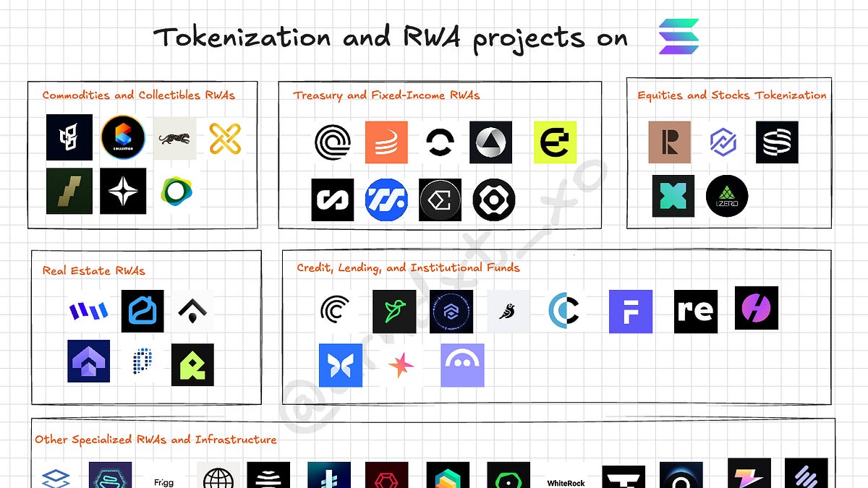Click the orange square logo in Treasury

[386, 142]
